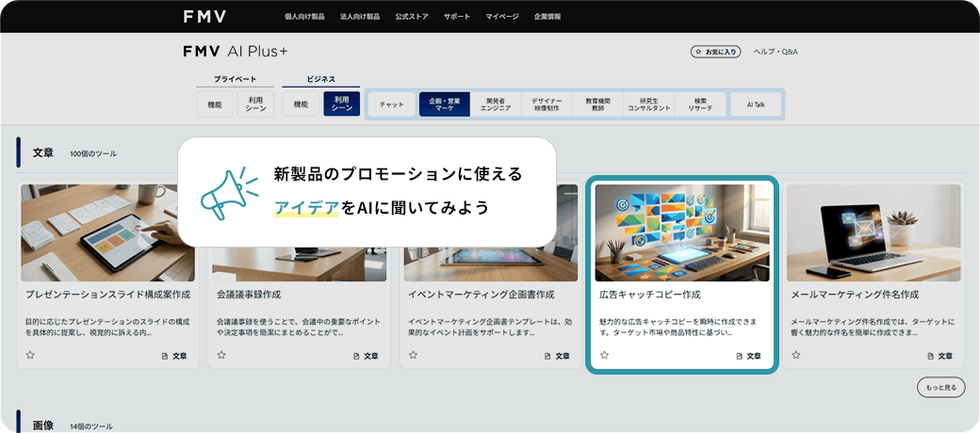Click the 14個のツール count label

(x=91, y=426)
